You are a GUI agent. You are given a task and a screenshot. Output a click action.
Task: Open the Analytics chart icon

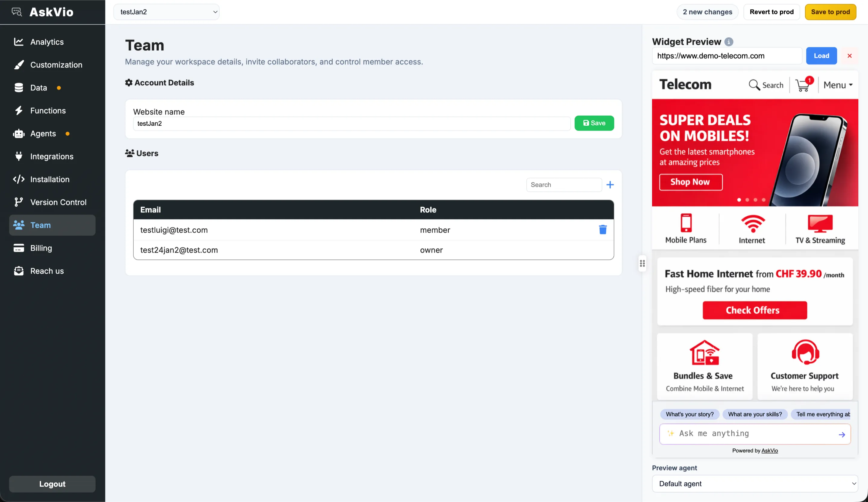click(x=19, y=42)
